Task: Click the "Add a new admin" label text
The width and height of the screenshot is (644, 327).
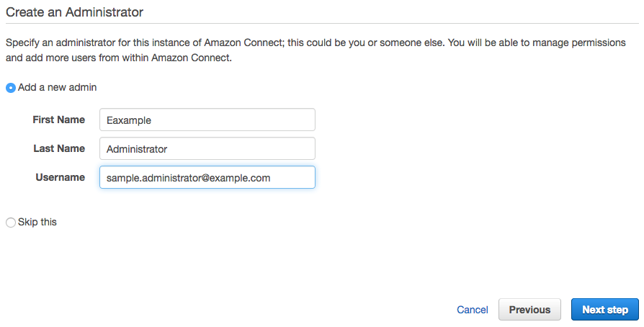Action: 58,87
